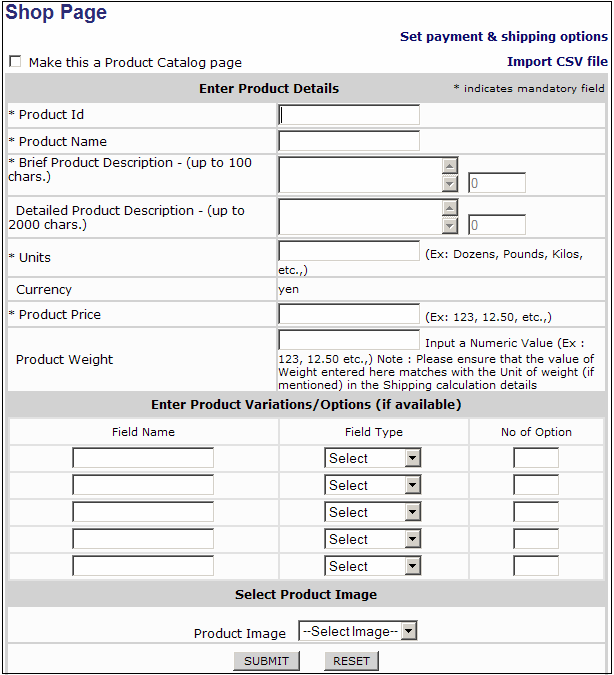The height and width of the screenshot is (675, 614).
Task: Open Set payment & shipping options link
Action: [503, 37]
